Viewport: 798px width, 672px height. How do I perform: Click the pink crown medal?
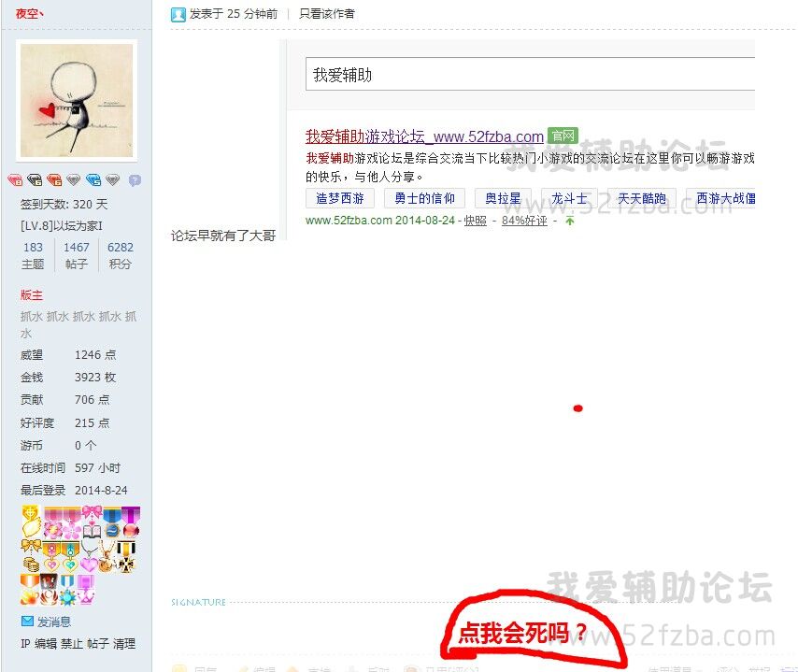(x=86, y=590)
